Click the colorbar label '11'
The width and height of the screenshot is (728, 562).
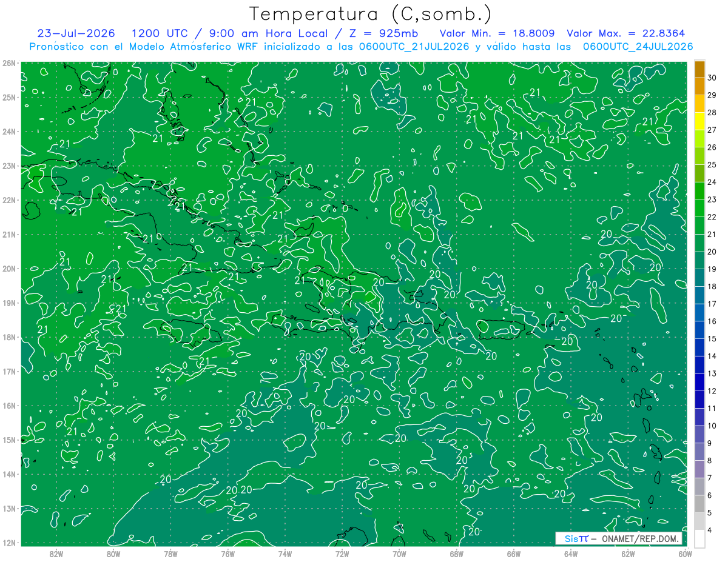[712, 408]
